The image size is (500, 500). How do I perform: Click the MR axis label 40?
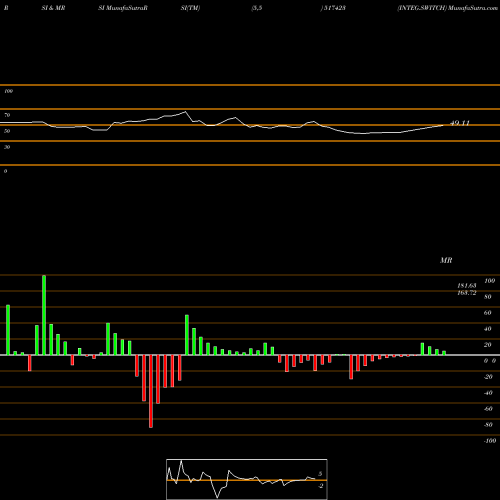click(x=488, y=329)
